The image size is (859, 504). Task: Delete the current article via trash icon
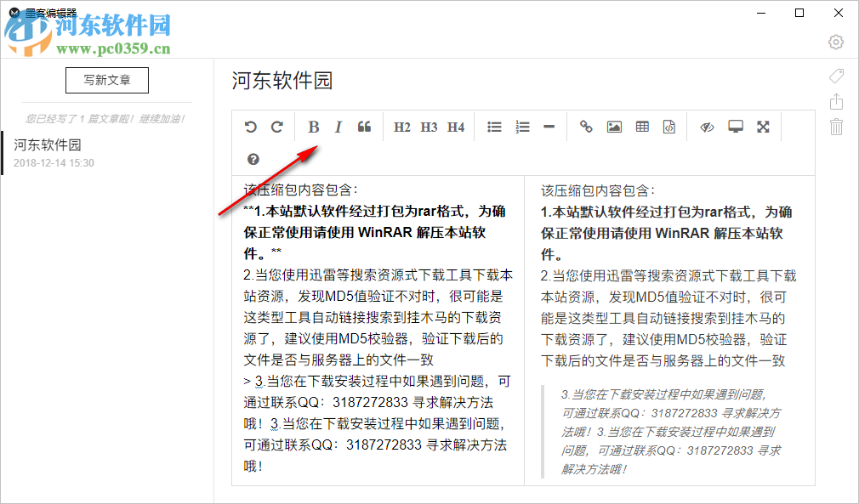point(836,127)
